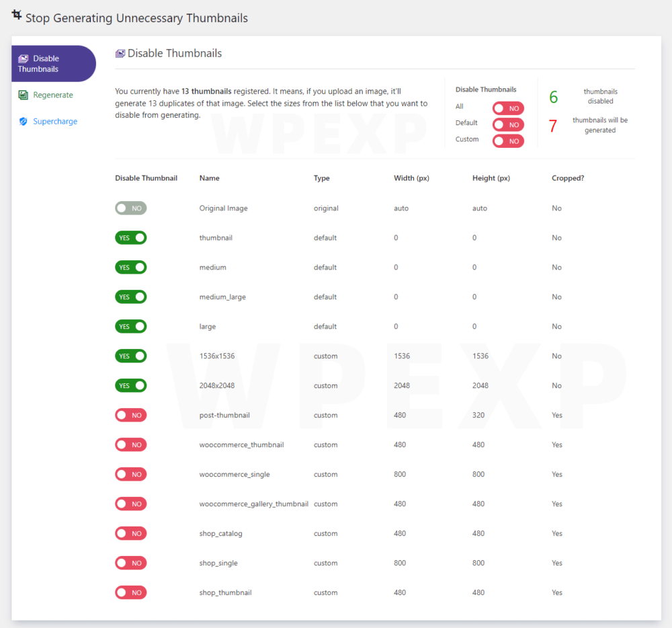Click the Name column header

click(x=210, y=178)
